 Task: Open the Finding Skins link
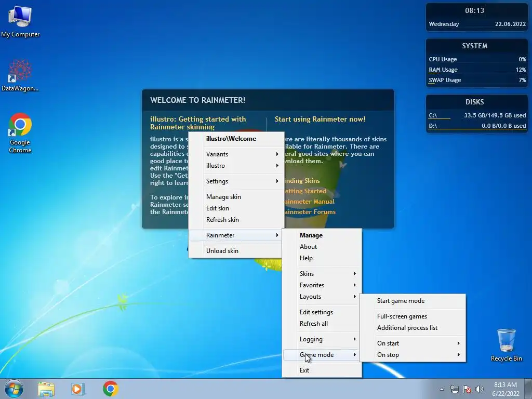coord(302,181)
